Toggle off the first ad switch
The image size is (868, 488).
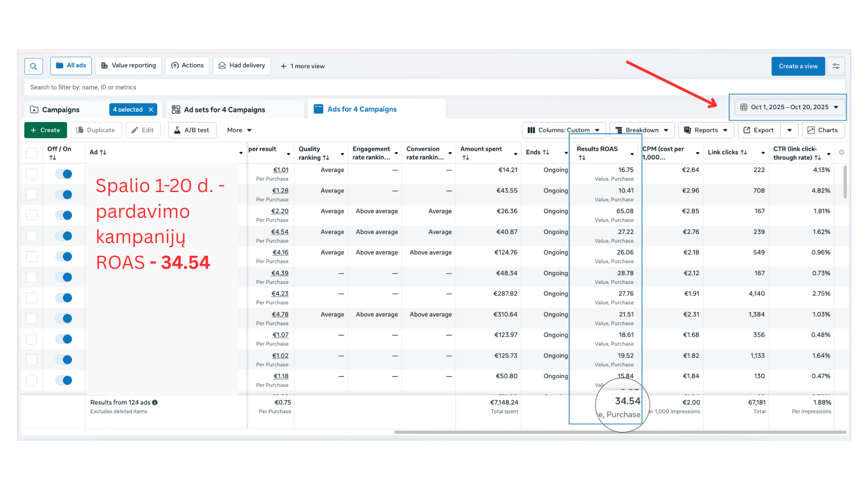click(64, 174)
